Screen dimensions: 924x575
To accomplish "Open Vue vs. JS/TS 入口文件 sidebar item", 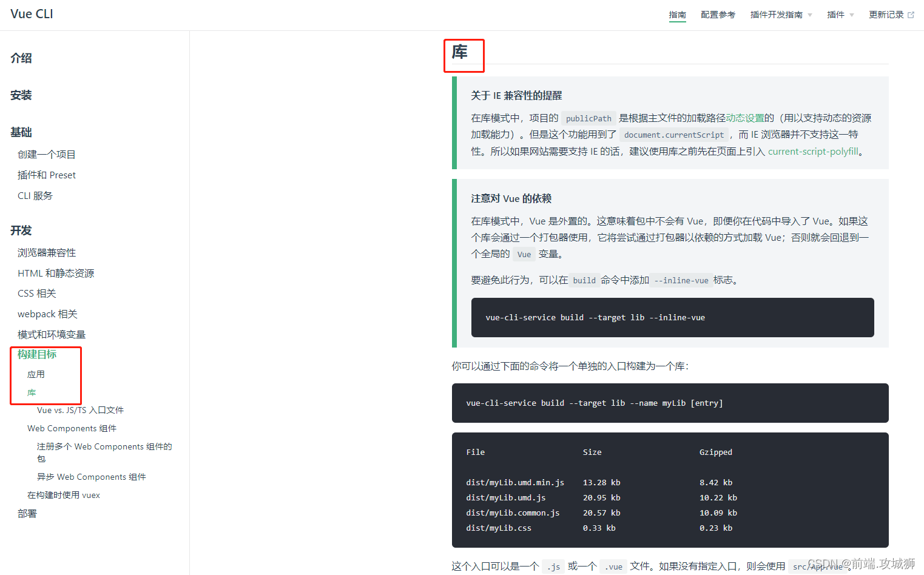I will coord(80,411).
